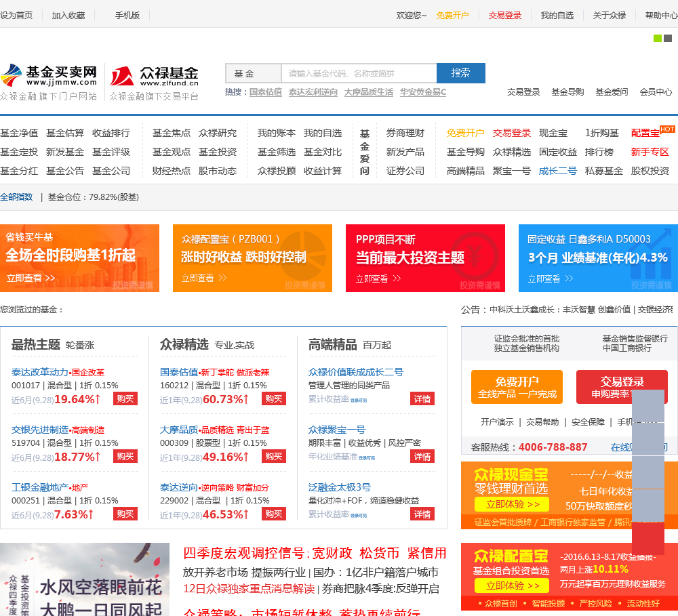Click 购买 for 大摩品质 fund

click(274, 457)
